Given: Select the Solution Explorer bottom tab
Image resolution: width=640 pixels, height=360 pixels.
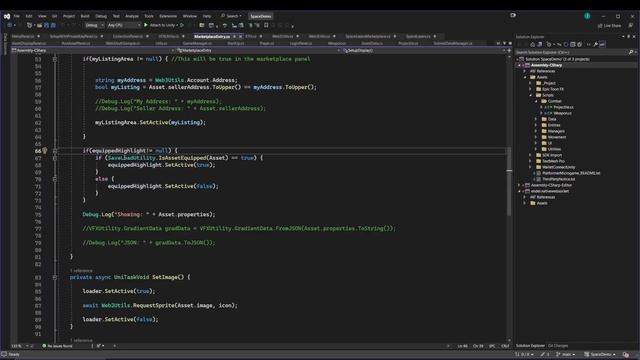Looking at the screenshot, I should coord(530,346).
